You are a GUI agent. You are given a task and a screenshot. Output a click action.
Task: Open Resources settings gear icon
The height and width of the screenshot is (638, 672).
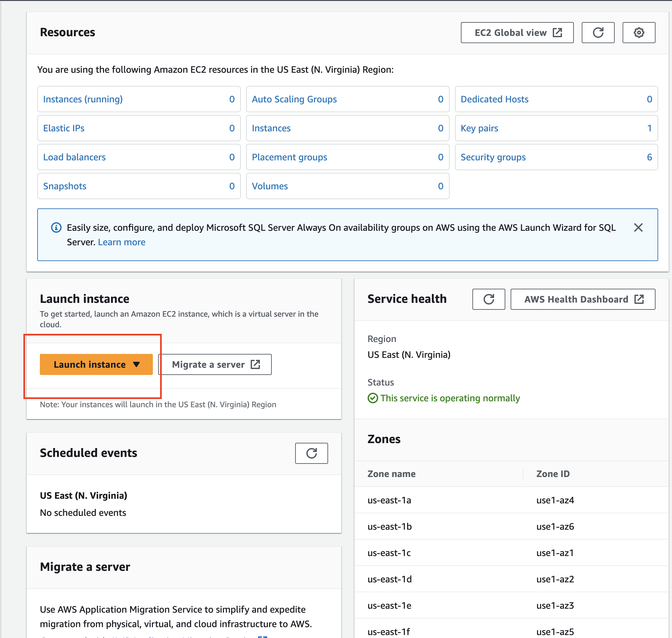point(639,33)
